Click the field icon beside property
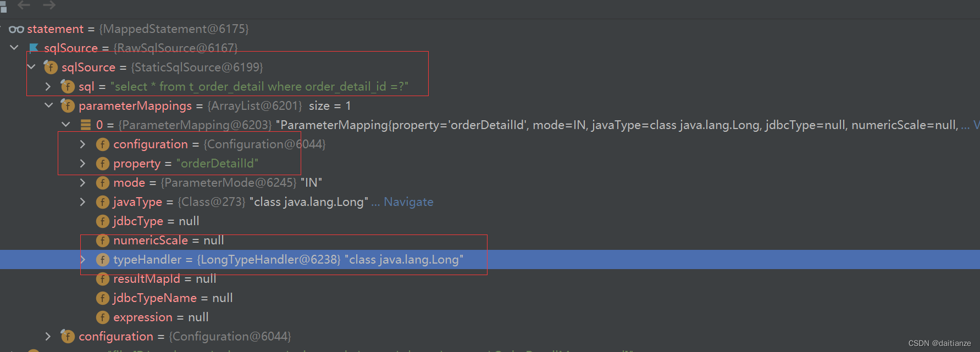The height and width of the screenshot is (352, 980). pyautogui.click(x=103, y=164)
